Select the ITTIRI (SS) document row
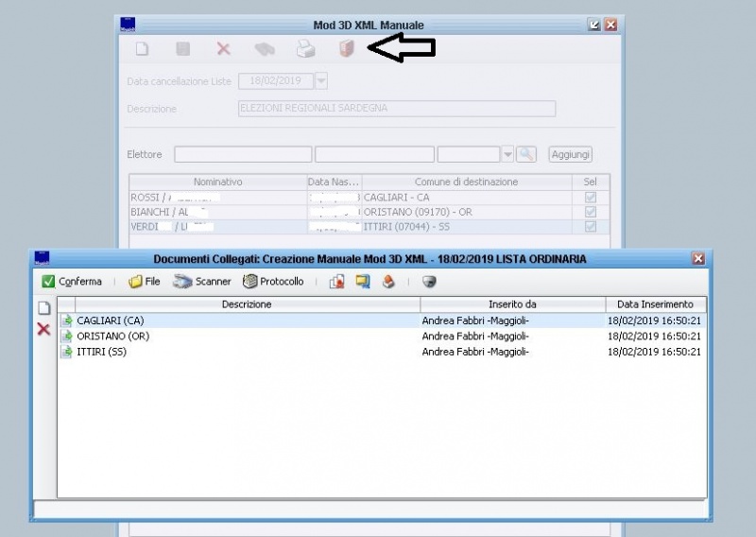This screenshot has height=537, width=756. (x=382, y=352)
